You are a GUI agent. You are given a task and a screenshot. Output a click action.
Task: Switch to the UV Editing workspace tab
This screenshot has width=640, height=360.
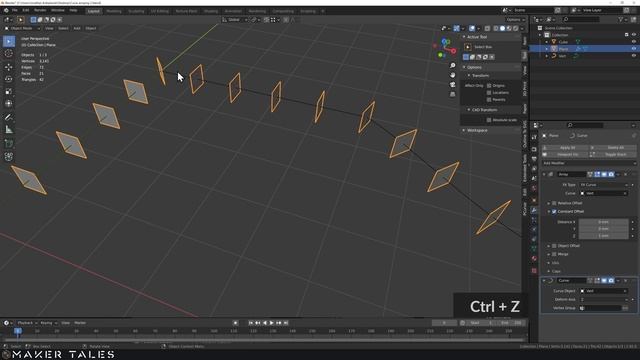160,11
